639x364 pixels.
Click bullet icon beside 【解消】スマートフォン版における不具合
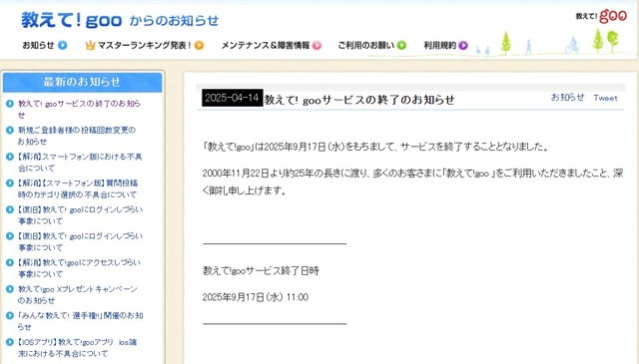[10, 157]
